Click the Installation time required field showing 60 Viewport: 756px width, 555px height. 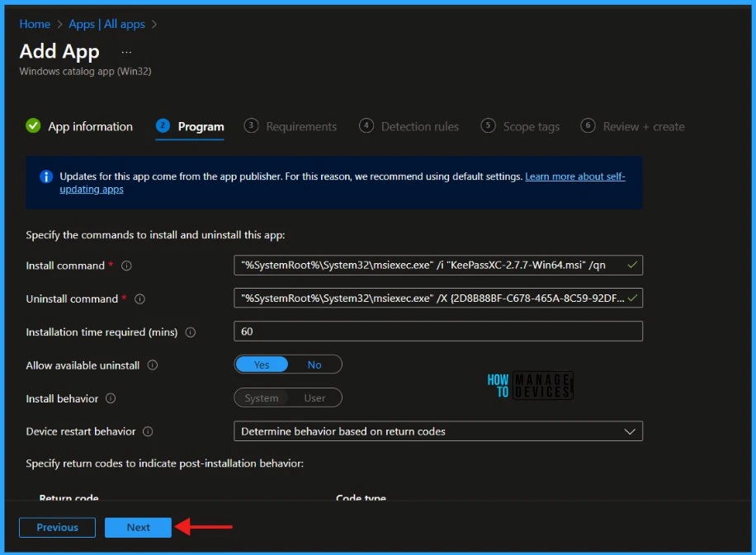click(x=438, y=332)
